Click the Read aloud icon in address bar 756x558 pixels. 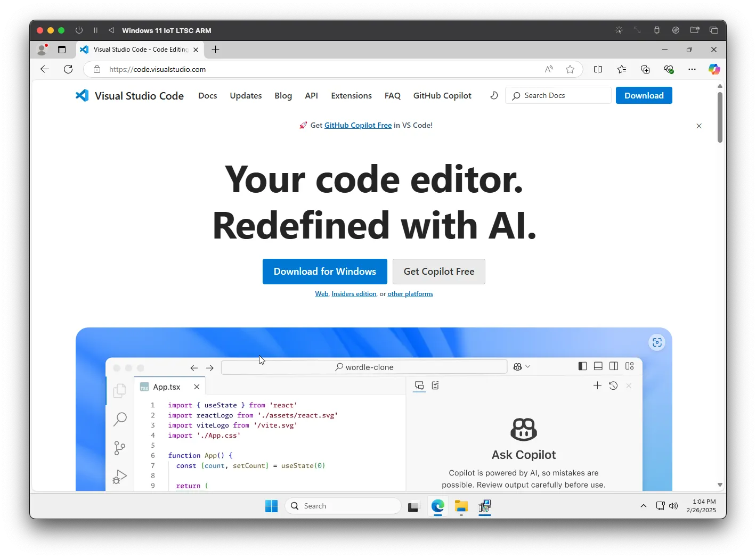click(x=549, y=69)
